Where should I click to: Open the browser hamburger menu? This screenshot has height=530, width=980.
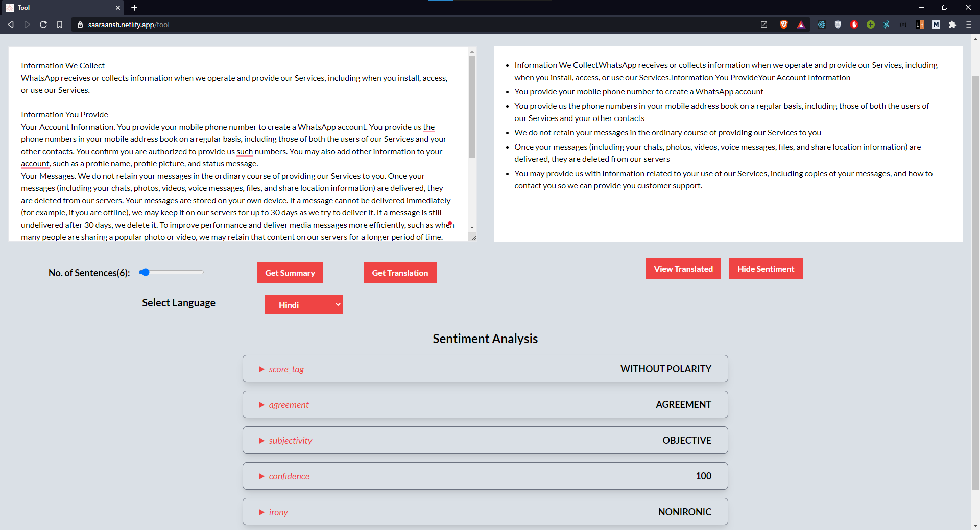point(969,25)
